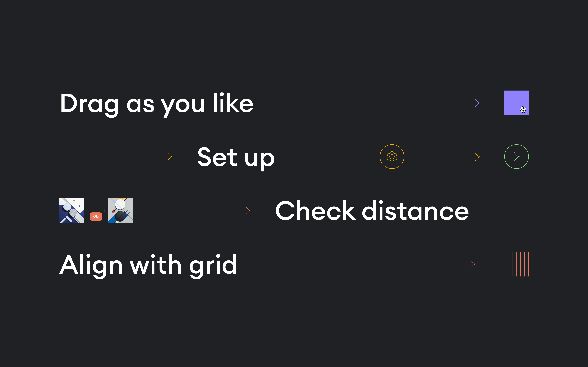Click the yellow arrow left of "Set up"

(115, 157)
